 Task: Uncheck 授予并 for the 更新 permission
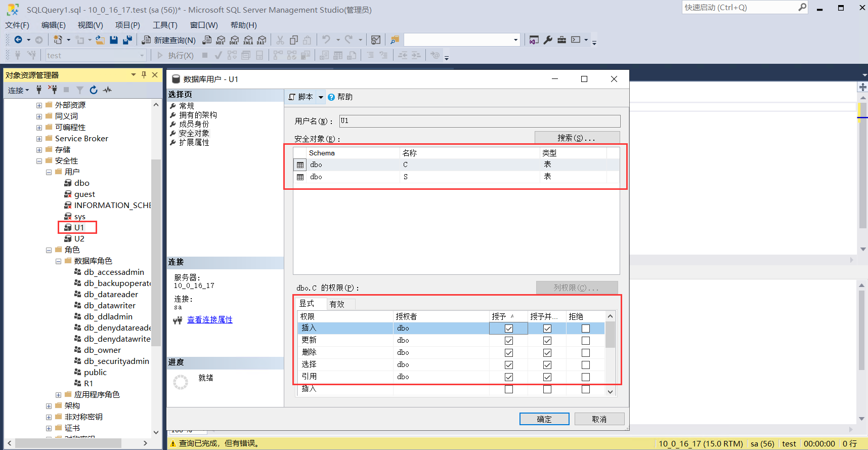click(547, 341)
